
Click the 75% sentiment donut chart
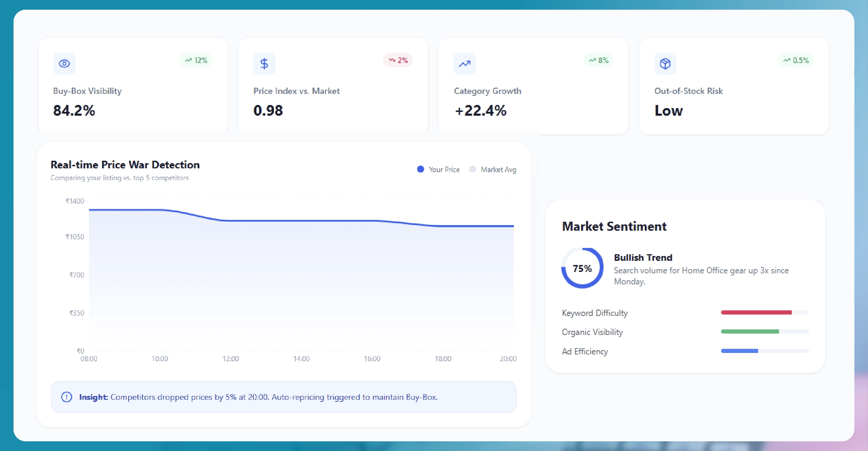(x=582, y=268)
